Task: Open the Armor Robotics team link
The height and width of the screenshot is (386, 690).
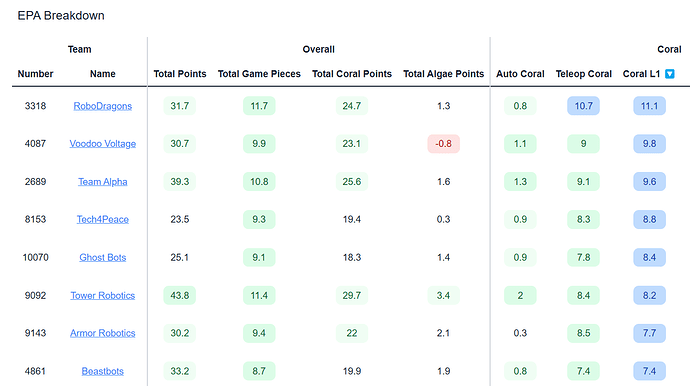Action: tap(103, 333)
